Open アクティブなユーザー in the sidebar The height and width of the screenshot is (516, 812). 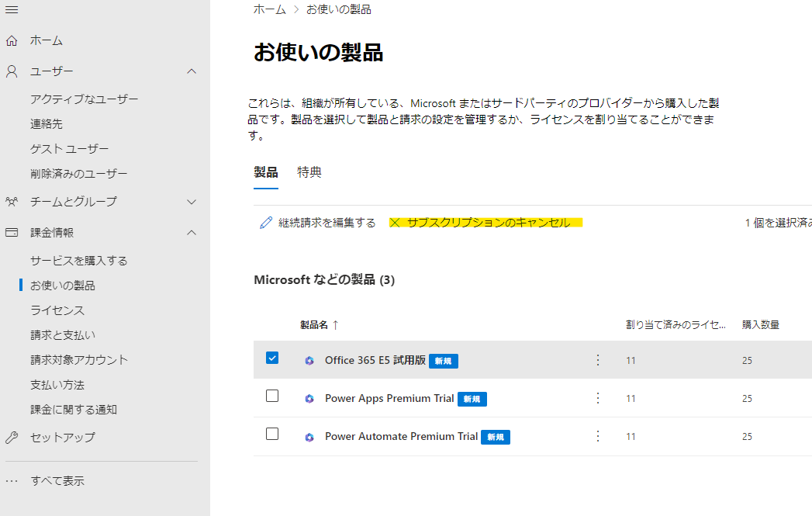point(85,99)
